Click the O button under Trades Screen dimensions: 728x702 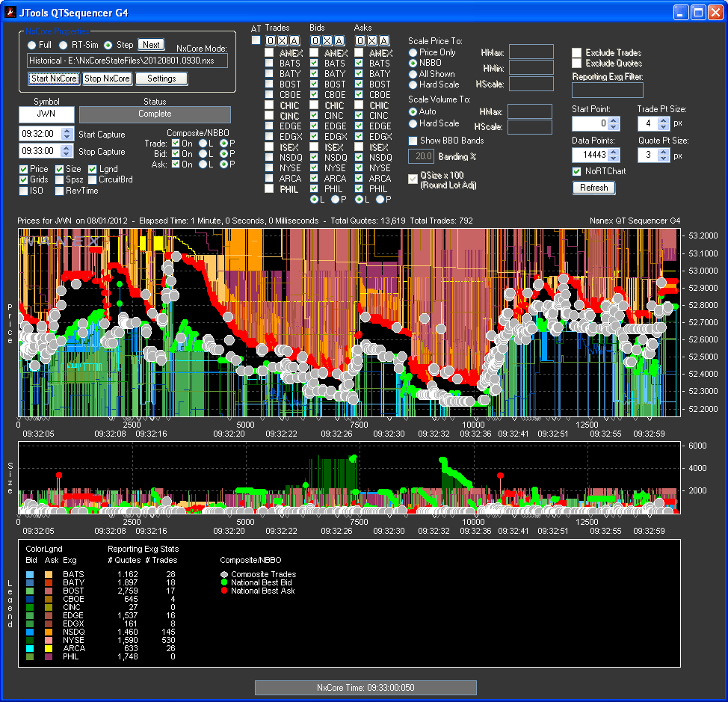point(271,41)
